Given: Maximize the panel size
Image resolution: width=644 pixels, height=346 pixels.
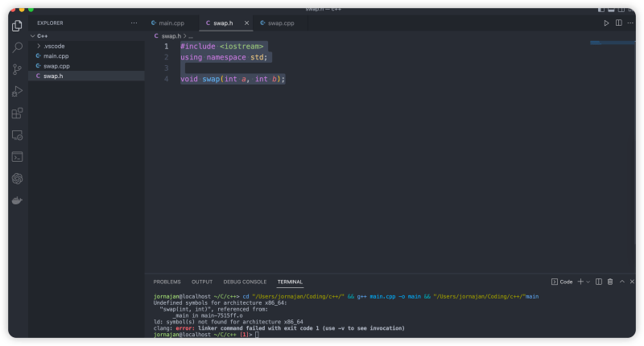Looking at the screenshot, I should click(621, 282).
